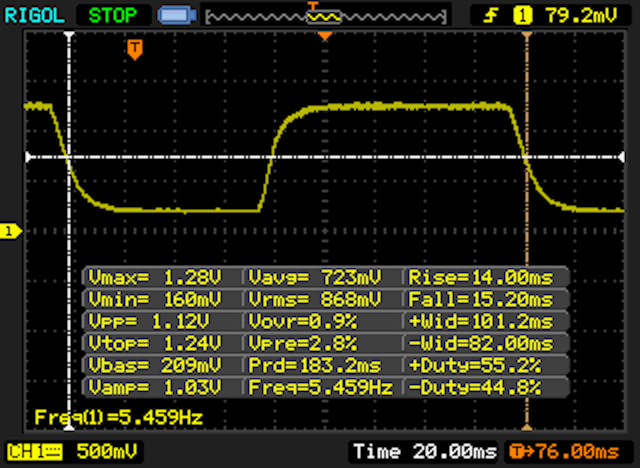This screenshot has height=468, width=640.
Task: Click the Rise=14.00ms measurement
Action: pos(481,278)
